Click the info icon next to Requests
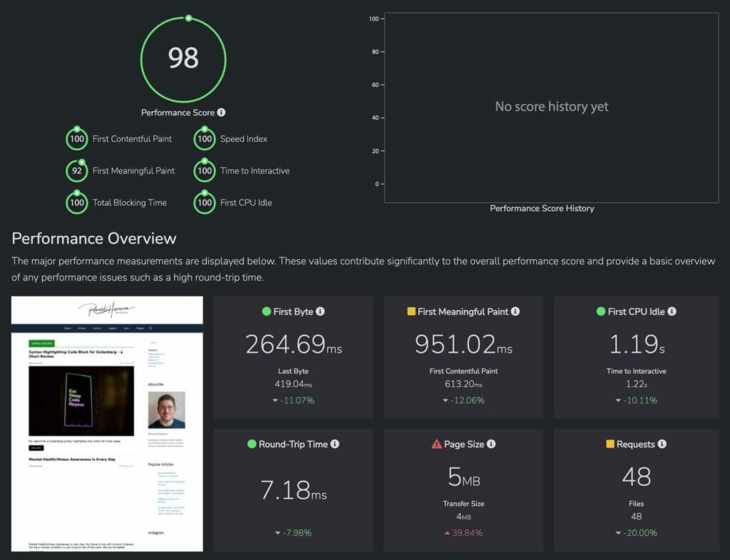This screenshot has height=560, width=730. coord(662,444)
